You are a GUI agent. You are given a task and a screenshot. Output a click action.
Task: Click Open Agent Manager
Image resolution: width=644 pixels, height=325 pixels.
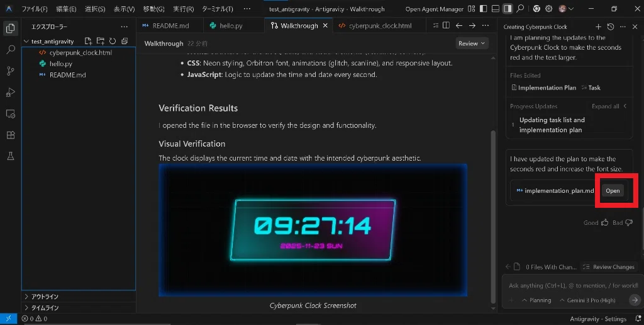pyautogui.click(x=434, y=9)
